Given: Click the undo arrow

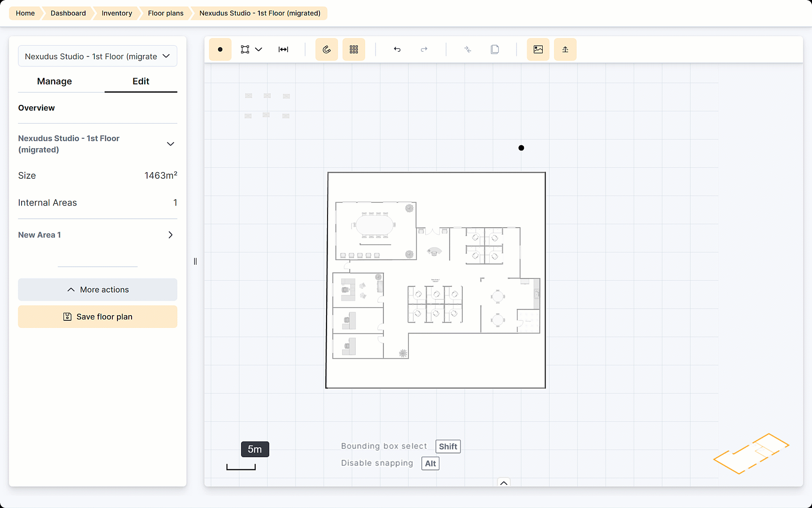Looking at the screenshot, I should pos(397,49).
